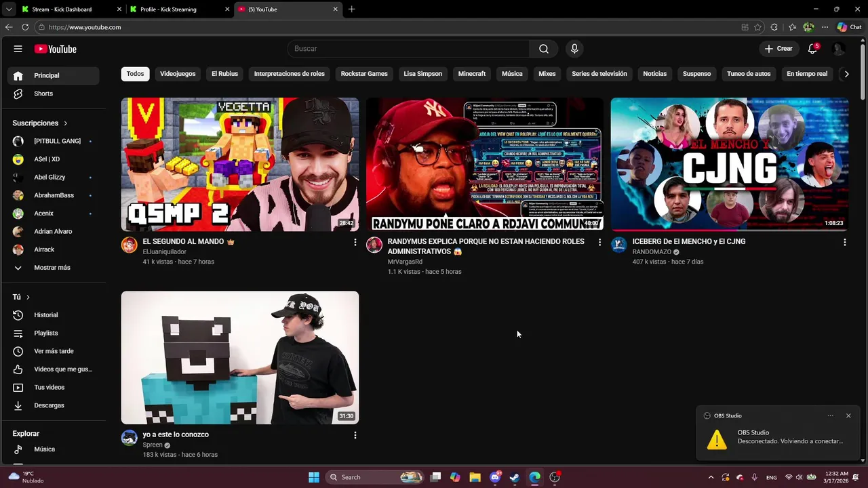Open video title ICEBERG De El MENCHO

(x=688, y=242)
